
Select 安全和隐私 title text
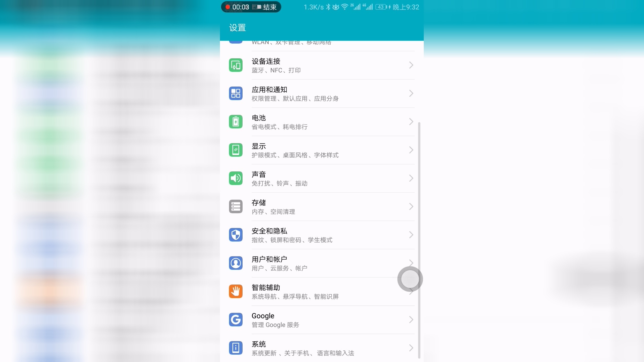[269, 231]
